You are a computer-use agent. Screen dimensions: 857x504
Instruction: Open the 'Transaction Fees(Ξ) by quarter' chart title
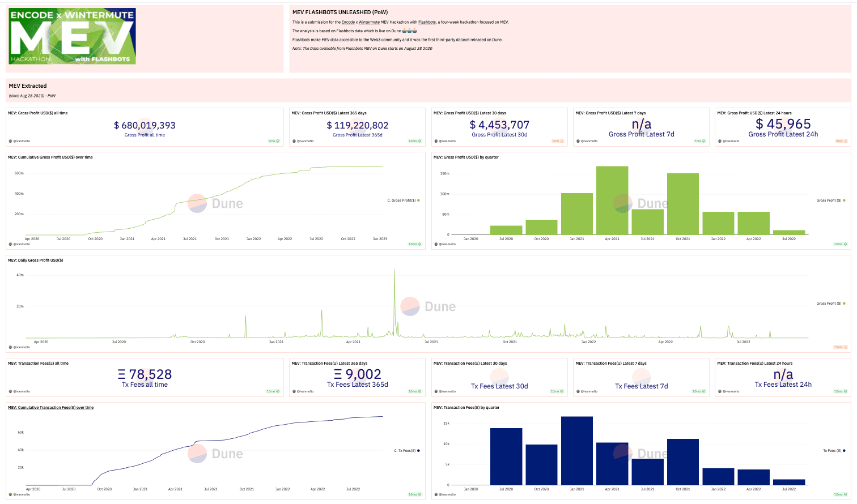point(466,408)
